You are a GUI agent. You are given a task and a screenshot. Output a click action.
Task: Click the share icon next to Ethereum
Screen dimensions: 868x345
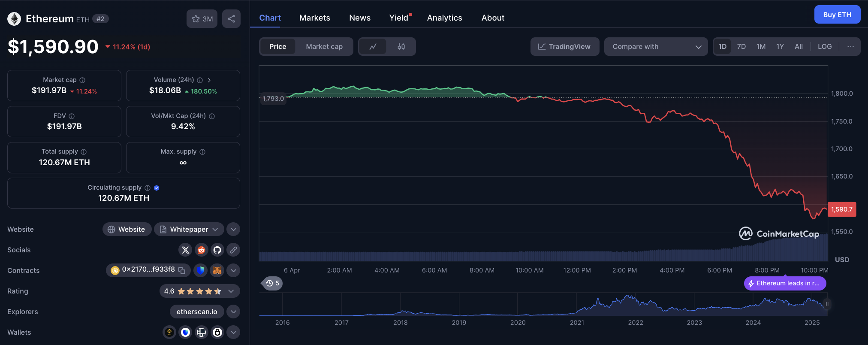[231, 19]
